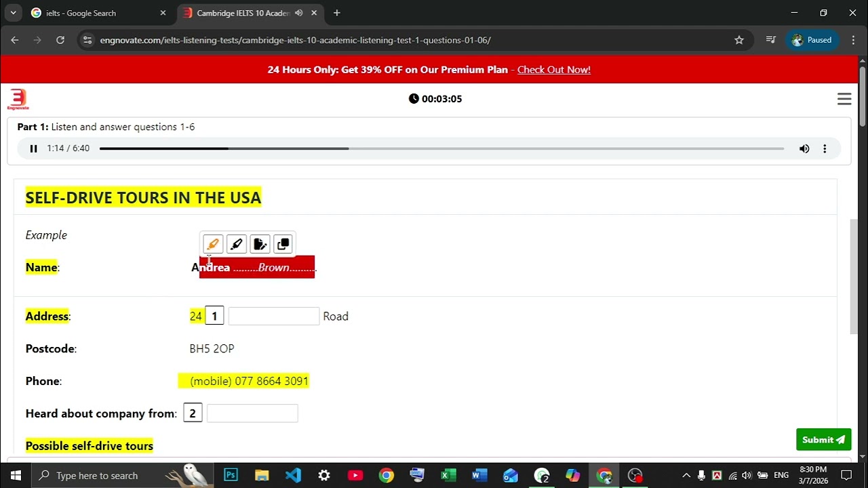Pause the listening audio
Viewport: 868px width, 488px height.
[33, 148]
